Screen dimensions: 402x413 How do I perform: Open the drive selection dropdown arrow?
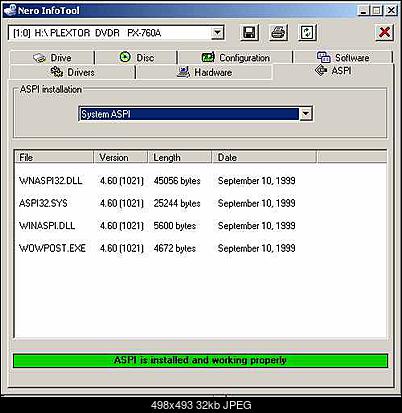pos(217,33)
